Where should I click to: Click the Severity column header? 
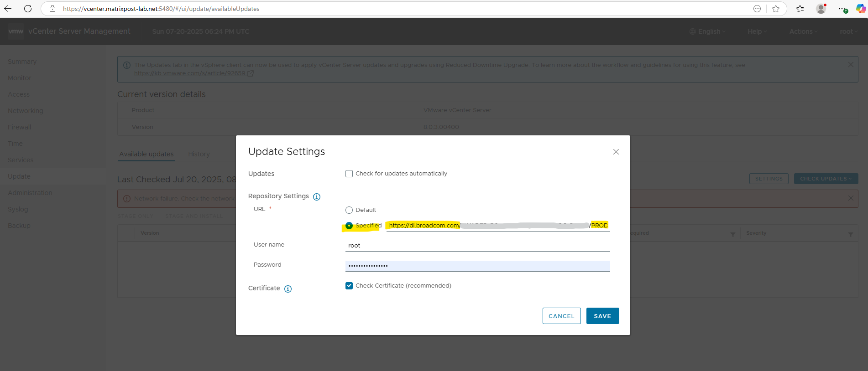point(756,233)
